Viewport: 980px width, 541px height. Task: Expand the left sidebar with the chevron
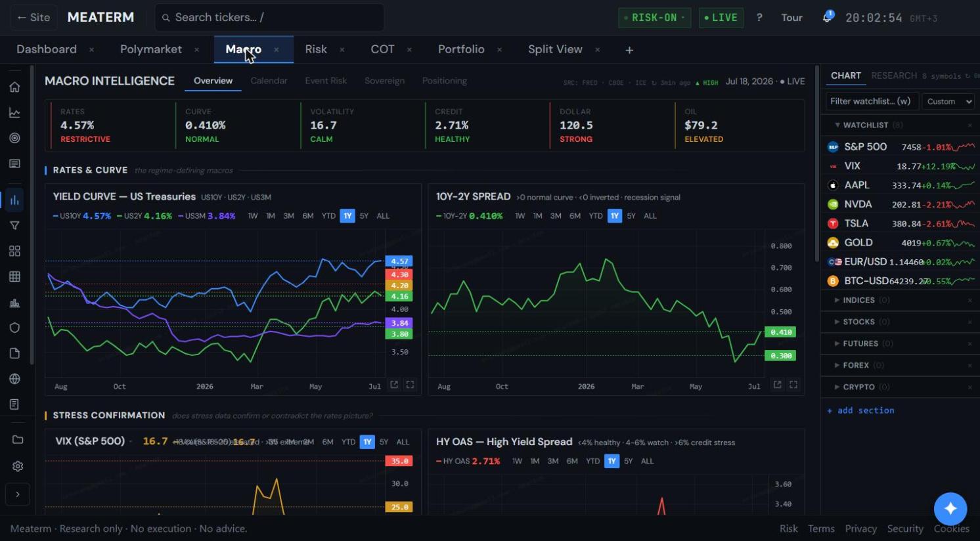click(18, 494)
